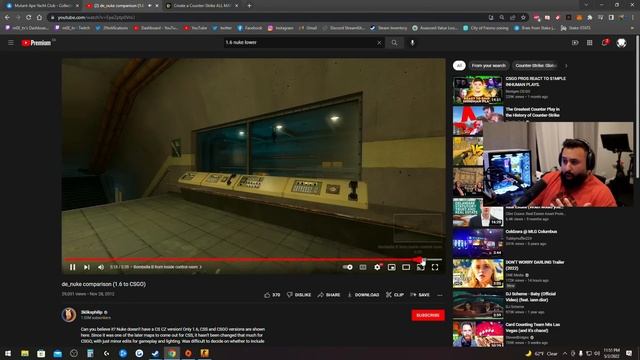
Task: Toggle the autoplay switch in player
Action: click(x=347, y=267)
